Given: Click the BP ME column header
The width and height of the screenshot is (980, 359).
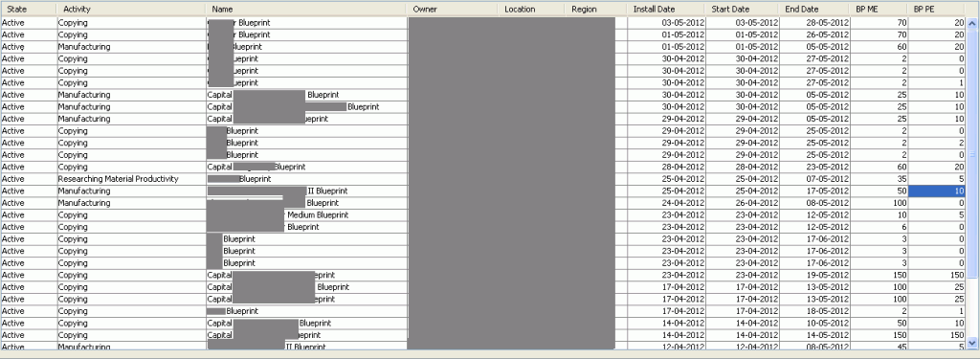Looking at the screenshot, I should pyautogui.click(x=879, y=10).
